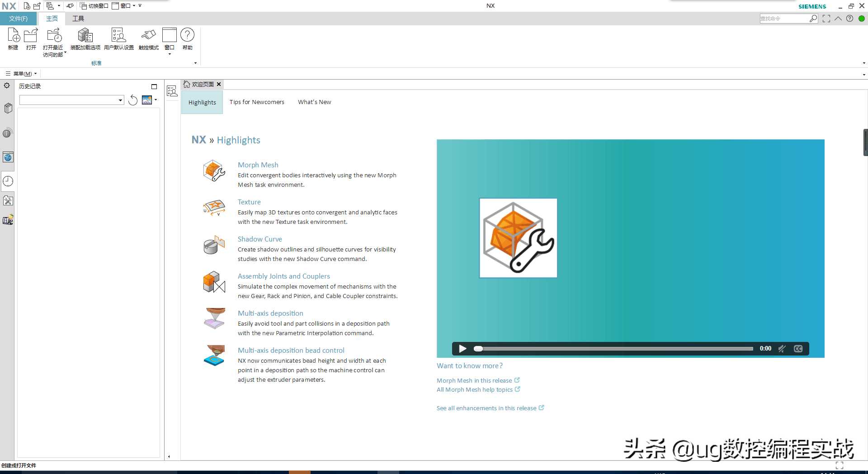Open the Morph Mesh highlight link

coord(258,165)
